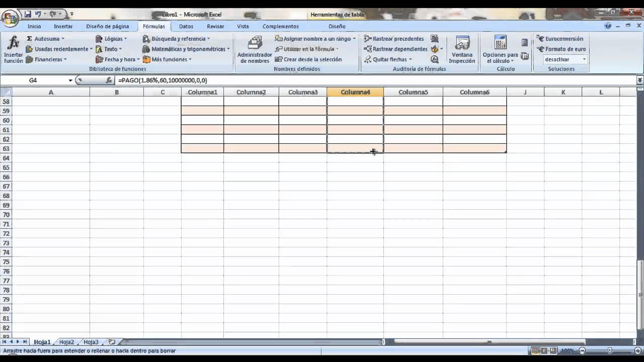
Task: Open the Fecha y hora functions list
Action: tap(117, 59)
